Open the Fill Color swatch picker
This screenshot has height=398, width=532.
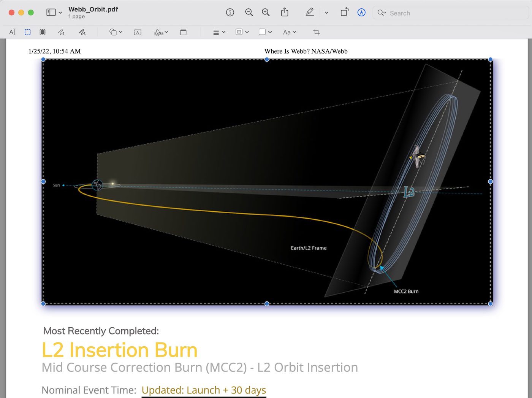(265, 32)
